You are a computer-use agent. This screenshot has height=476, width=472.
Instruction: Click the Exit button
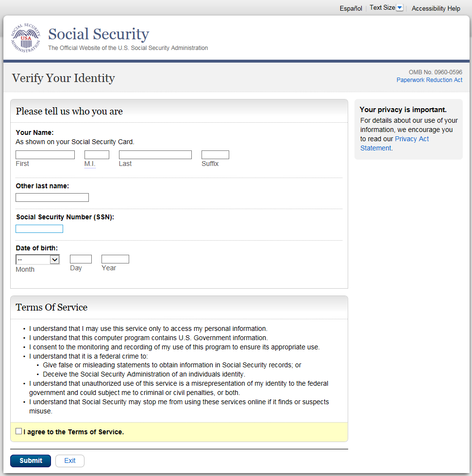pos(70,460)
